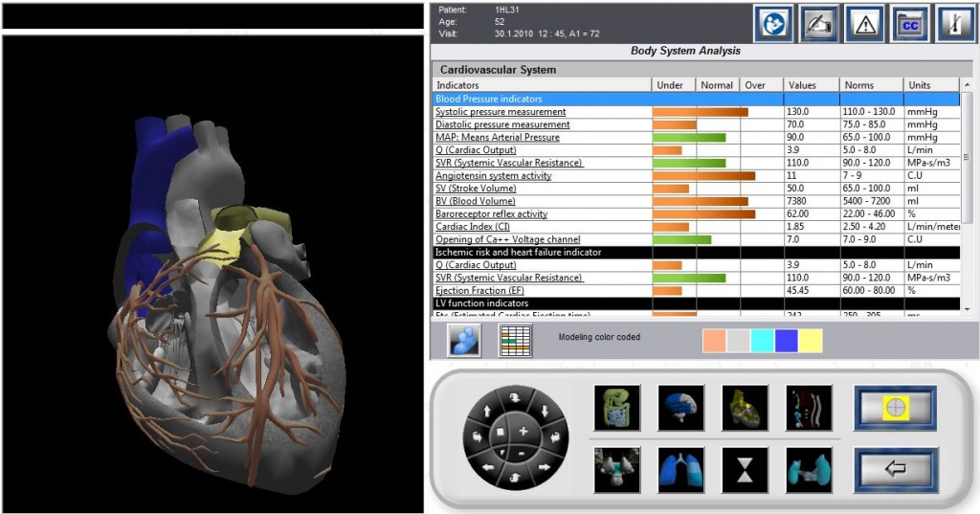Open the reading manual help icon
The image size is (980, 514).
pyautogui.click(x=773, y=24)
